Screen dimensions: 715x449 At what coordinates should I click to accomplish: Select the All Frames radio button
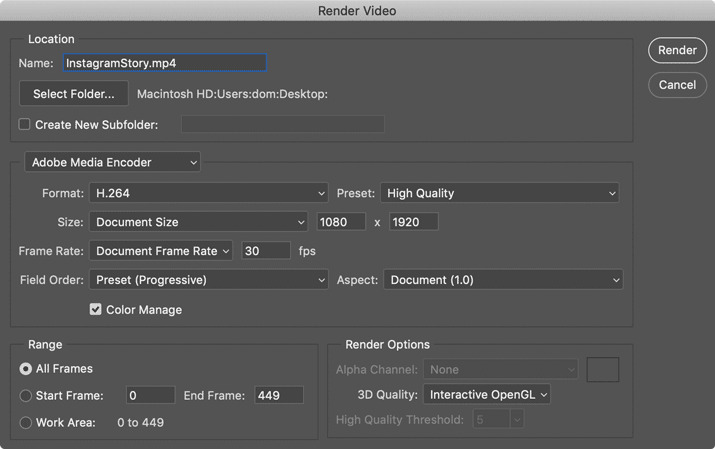(x=26, y=368)
